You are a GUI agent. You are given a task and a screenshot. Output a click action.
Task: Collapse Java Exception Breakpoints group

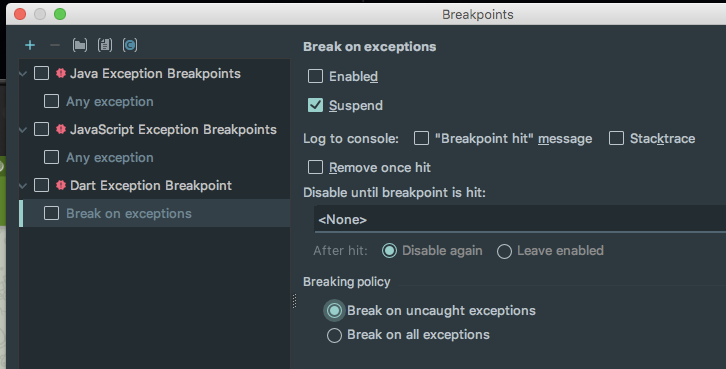[x=23, y=74]
